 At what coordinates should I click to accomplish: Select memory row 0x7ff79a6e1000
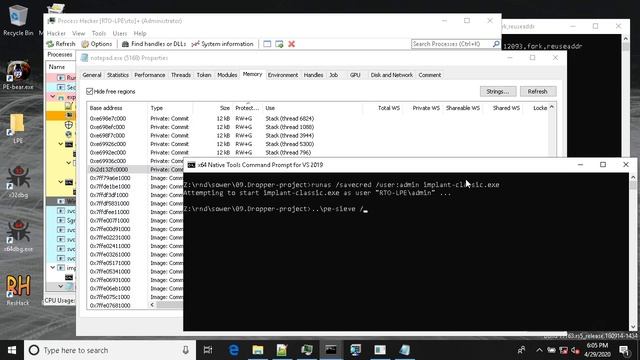[136, 178]
